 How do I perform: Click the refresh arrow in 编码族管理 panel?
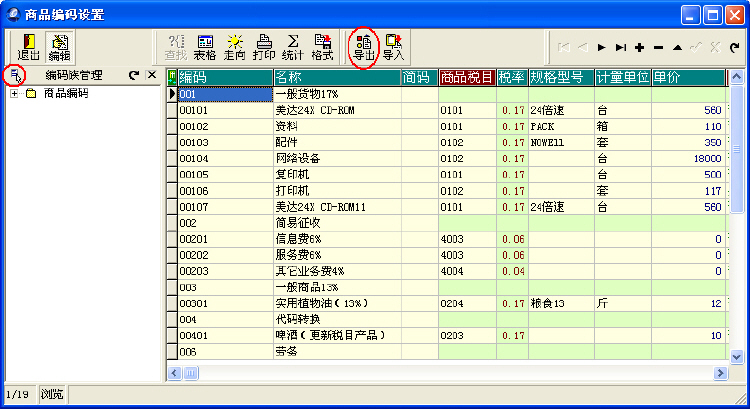coord(134,75)
